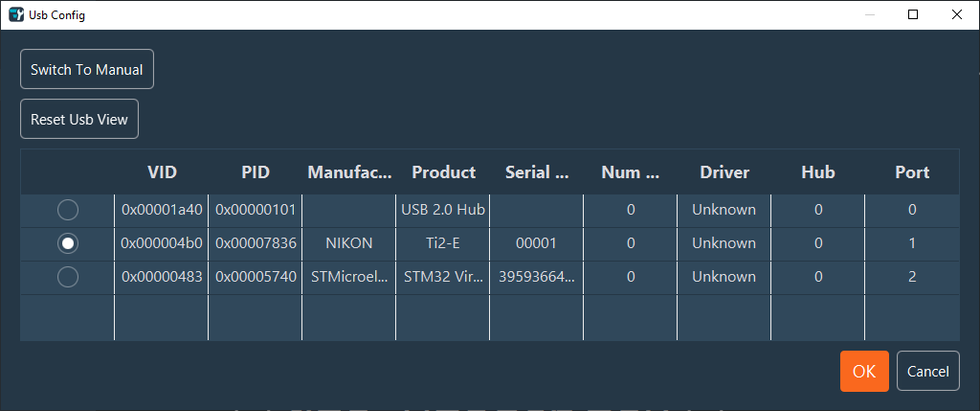Click the Switch To Manual button
The width and height of the screenshot is (980, 411).
pos(87,69)
